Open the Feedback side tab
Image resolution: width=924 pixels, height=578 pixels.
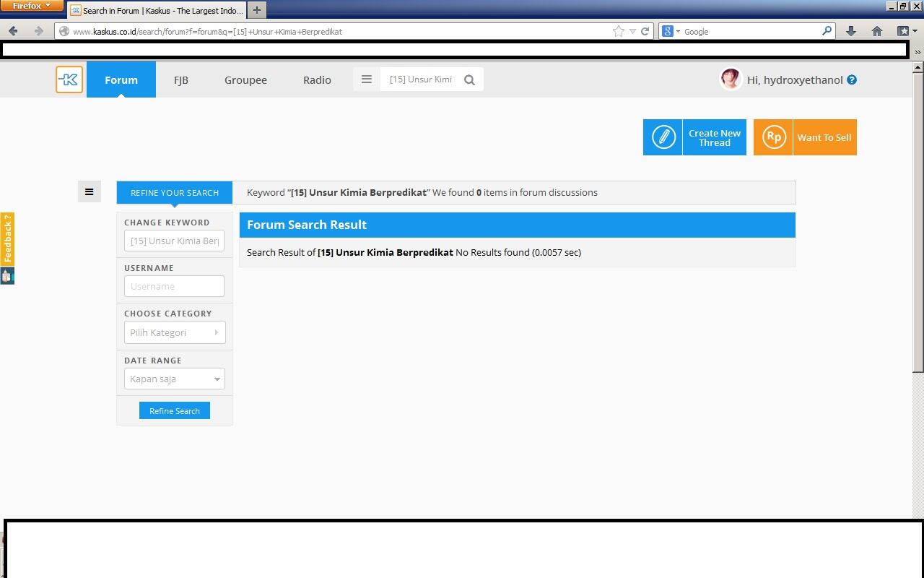7,239
